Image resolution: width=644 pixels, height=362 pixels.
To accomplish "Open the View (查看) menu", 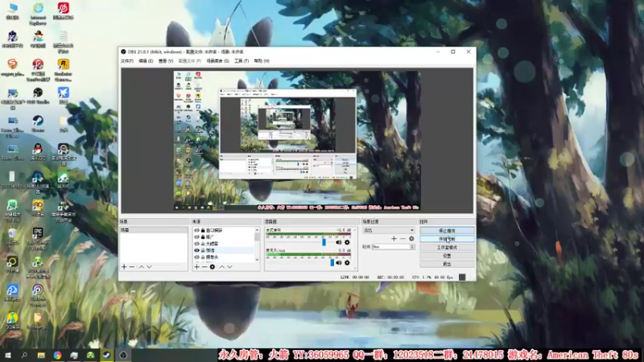I will [x=166, y=61].
